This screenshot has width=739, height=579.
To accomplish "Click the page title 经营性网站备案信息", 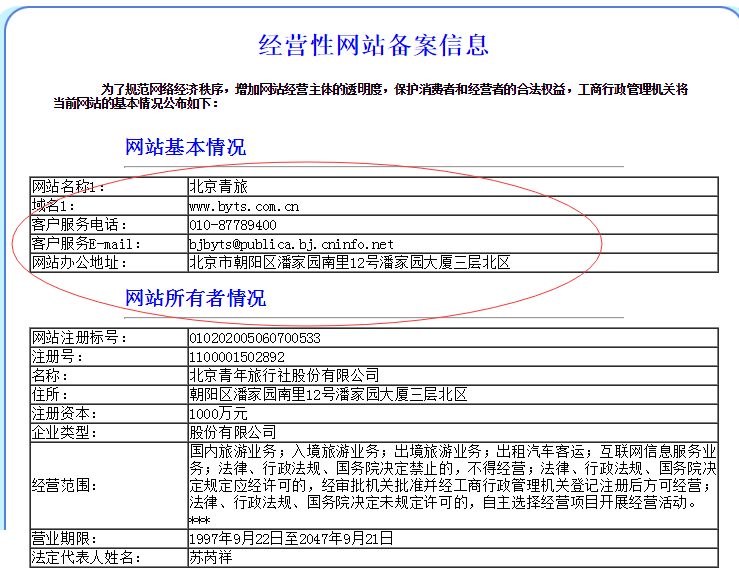I will point(374,44).
